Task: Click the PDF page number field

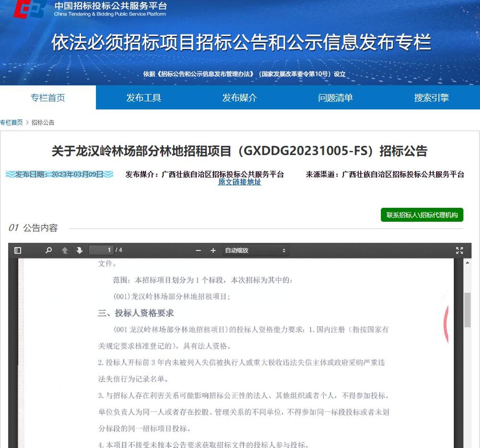Action: pyautogui.click(x=101, y=250)
